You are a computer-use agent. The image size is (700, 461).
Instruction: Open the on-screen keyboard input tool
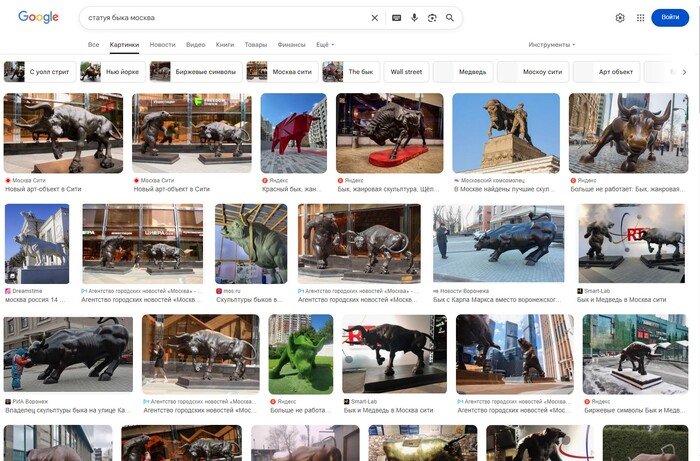[397, 18]
